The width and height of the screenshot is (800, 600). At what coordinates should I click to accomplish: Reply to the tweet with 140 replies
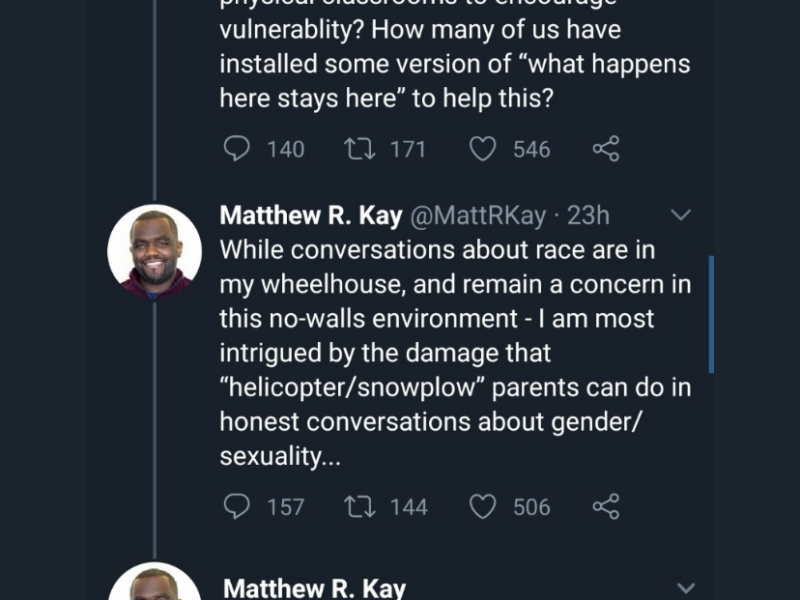tap(237, 149)
